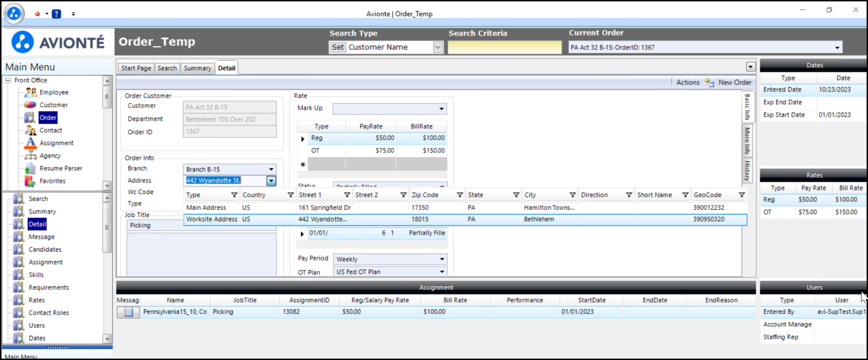868x360 pixels.
Task: Filter the City column
Action: (x=573, y=195)
